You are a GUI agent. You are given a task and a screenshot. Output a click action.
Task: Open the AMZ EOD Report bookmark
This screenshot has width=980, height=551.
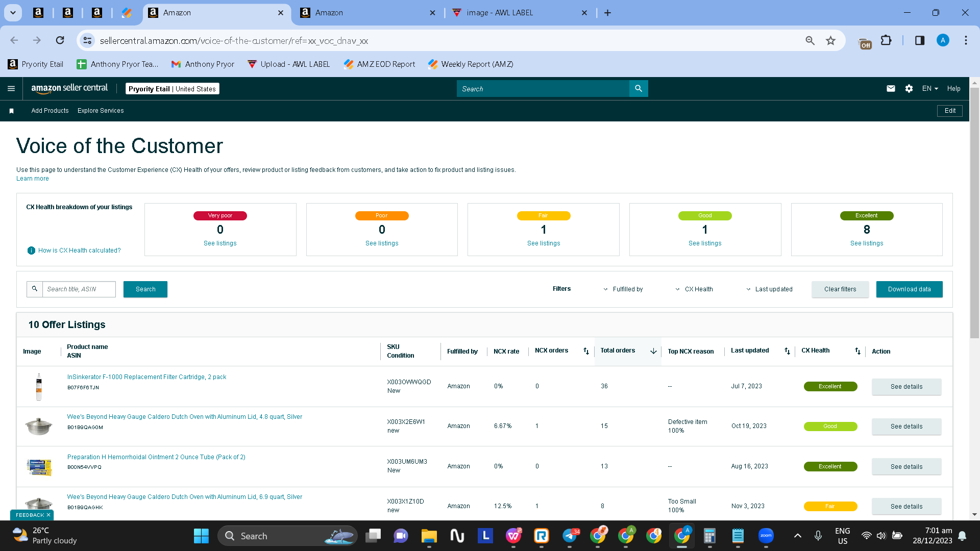(x=379, y=64)
